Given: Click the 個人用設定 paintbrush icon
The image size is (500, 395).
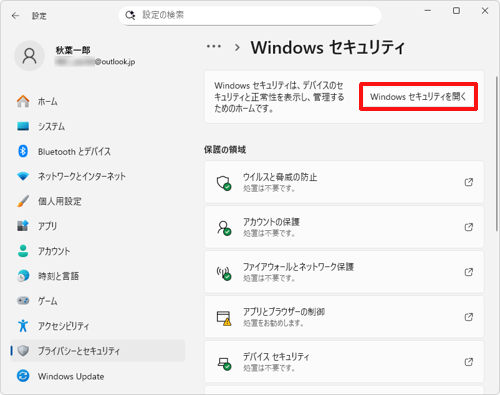Looking at the screenshot, I should (23, 201).
